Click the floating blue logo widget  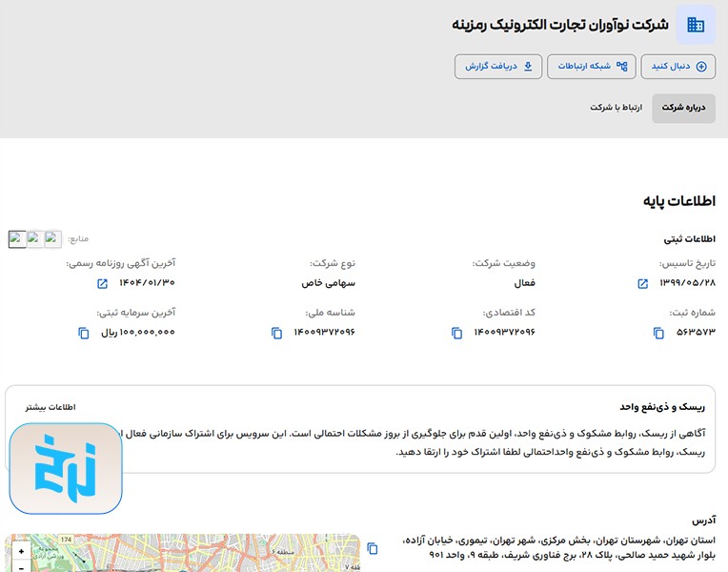pos(66,468)
